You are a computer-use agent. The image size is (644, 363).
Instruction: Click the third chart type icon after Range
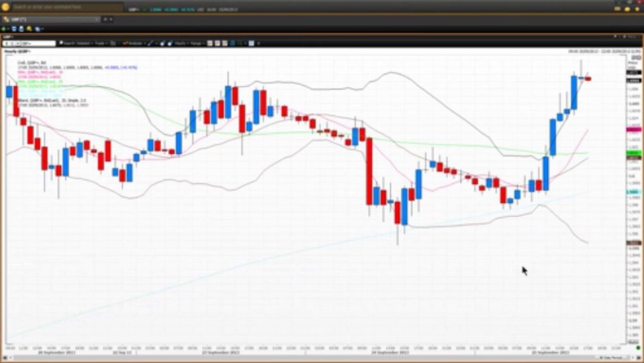[224, 43]
